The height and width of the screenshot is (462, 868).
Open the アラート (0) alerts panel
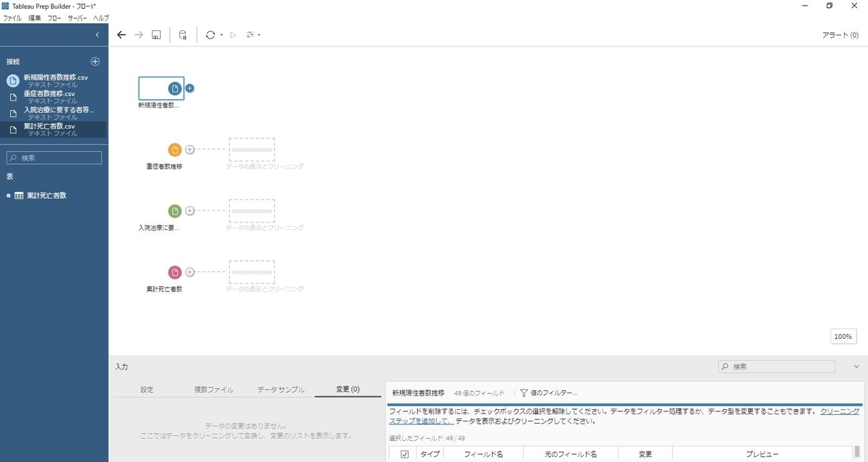pos(841,35)
